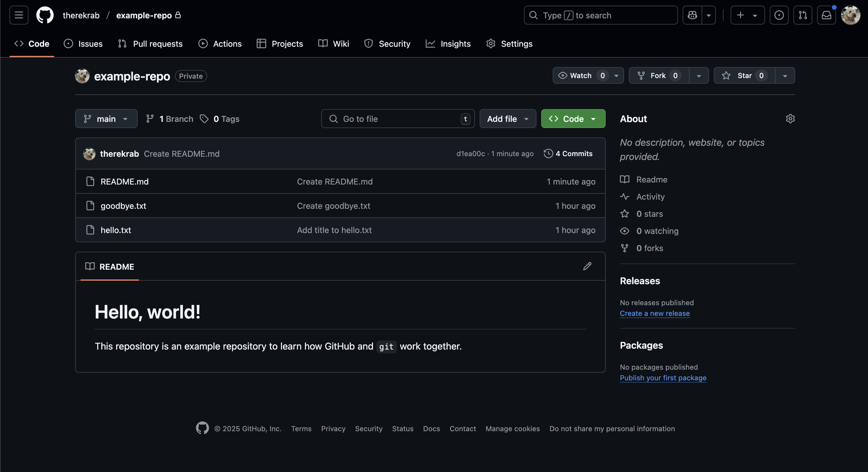
Task: View the 0 Tags link
Action: point(219,119)
